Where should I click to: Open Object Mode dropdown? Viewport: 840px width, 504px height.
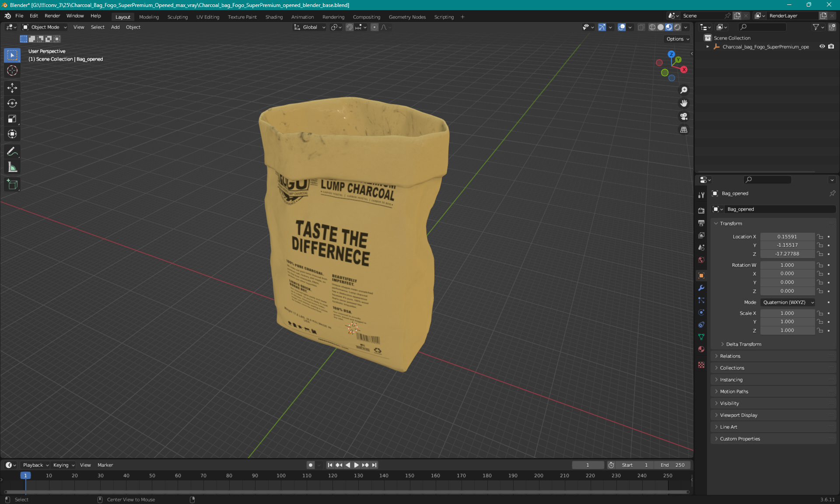click(45, 27)
